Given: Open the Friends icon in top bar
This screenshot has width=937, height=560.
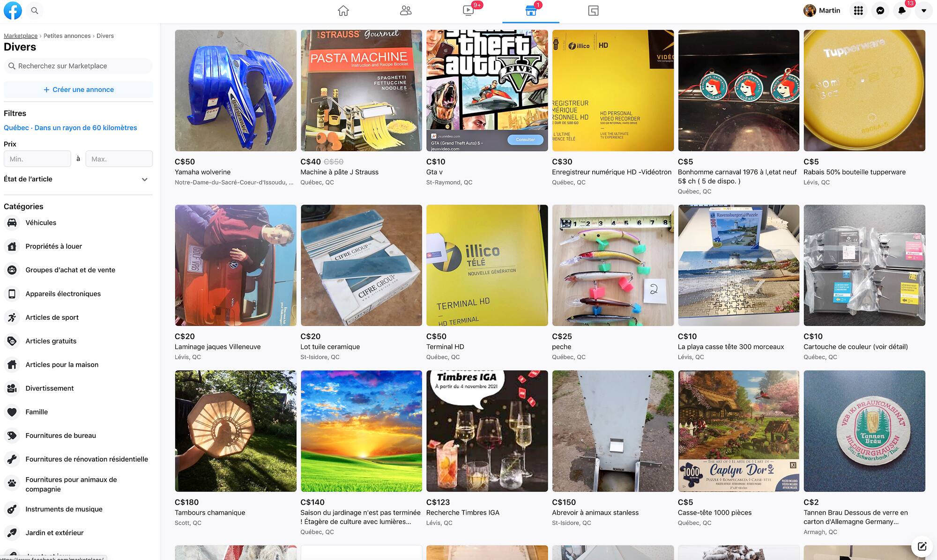Looking at the screenshot, I should pos(406,11).
